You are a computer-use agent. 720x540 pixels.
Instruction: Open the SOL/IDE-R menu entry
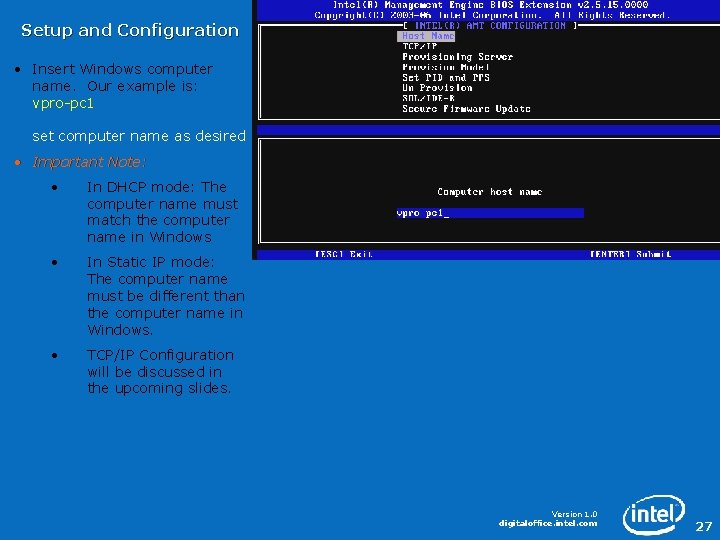[x=428, y=98]
